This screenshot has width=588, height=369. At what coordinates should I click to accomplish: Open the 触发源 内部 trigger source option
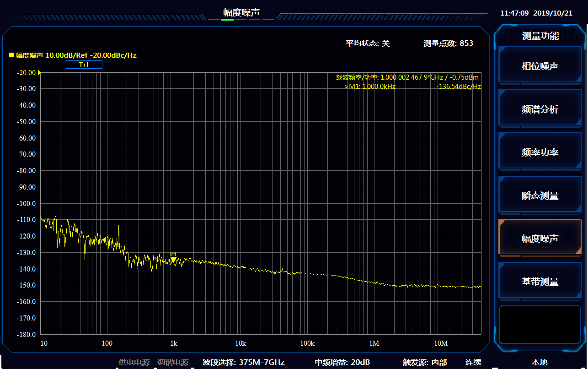[x=424, y=362]
